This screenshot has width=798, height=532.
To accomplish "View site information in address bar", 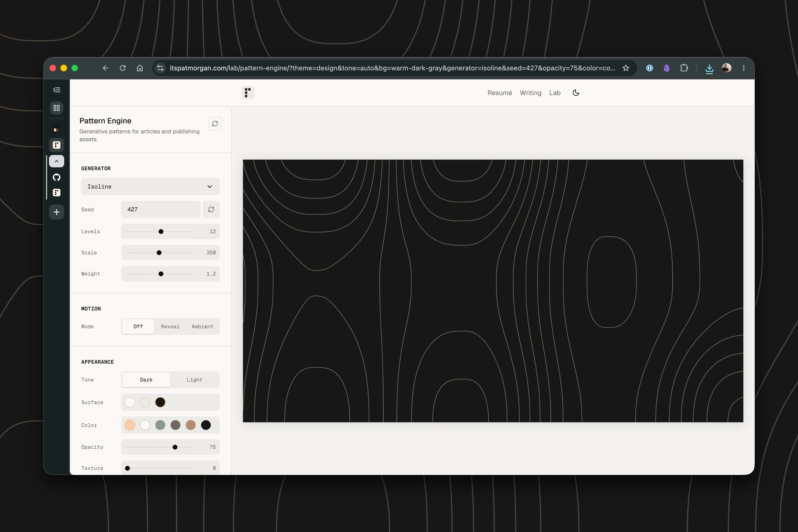I will coord(161,68).
